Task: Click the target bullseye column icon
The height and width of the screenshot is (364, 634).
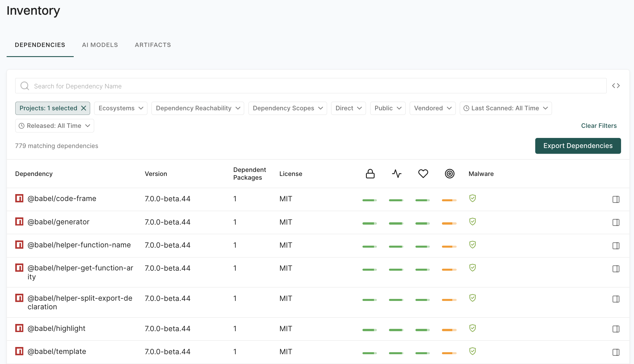Action: point(449,174)
